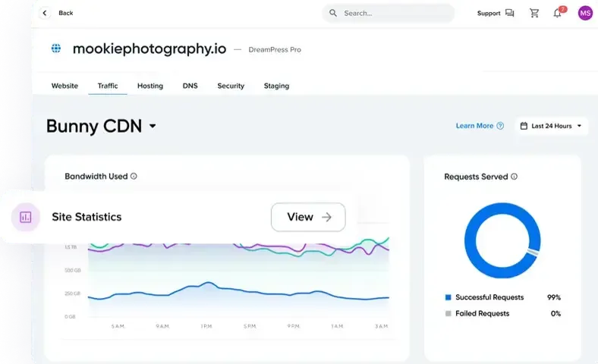This screenshot has width=598, height=364.
Task: Expand the Bunny CDN dropdown
Action: tap(153, 126)
